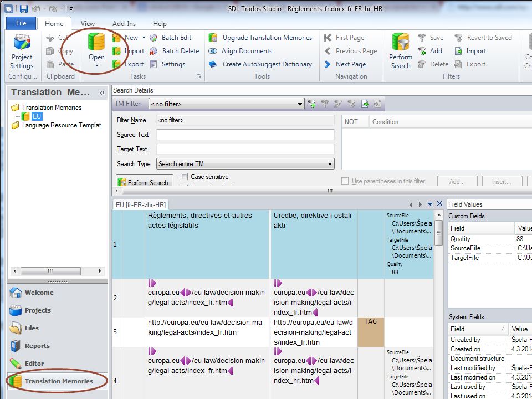Click the Save icon in the quick access toolbar

point(23,9)
